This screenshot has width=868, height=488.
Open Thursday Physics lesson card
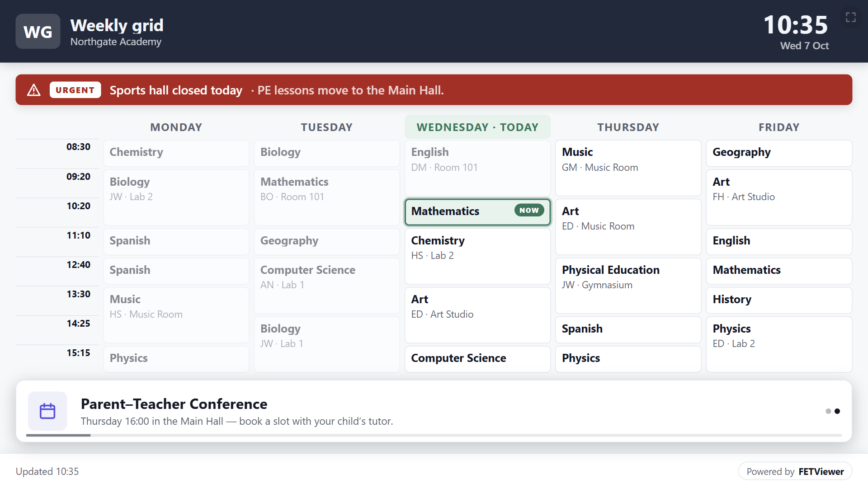[x=628, y=359]
